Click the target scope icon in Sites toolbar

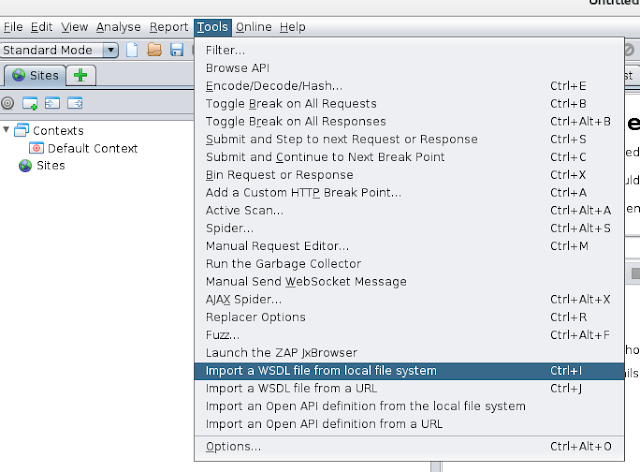(x=8, y=103)
